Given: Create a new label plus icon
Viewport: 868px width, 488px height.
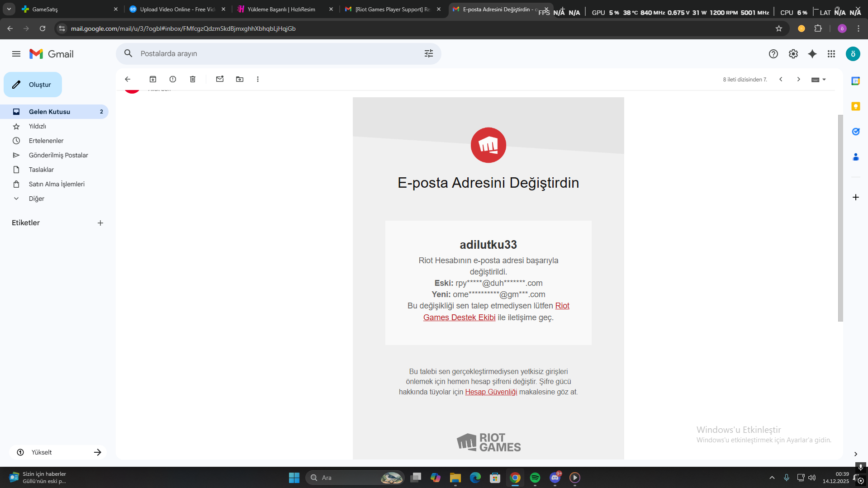Looking at the screenshot, I should [x=100, y=223].
